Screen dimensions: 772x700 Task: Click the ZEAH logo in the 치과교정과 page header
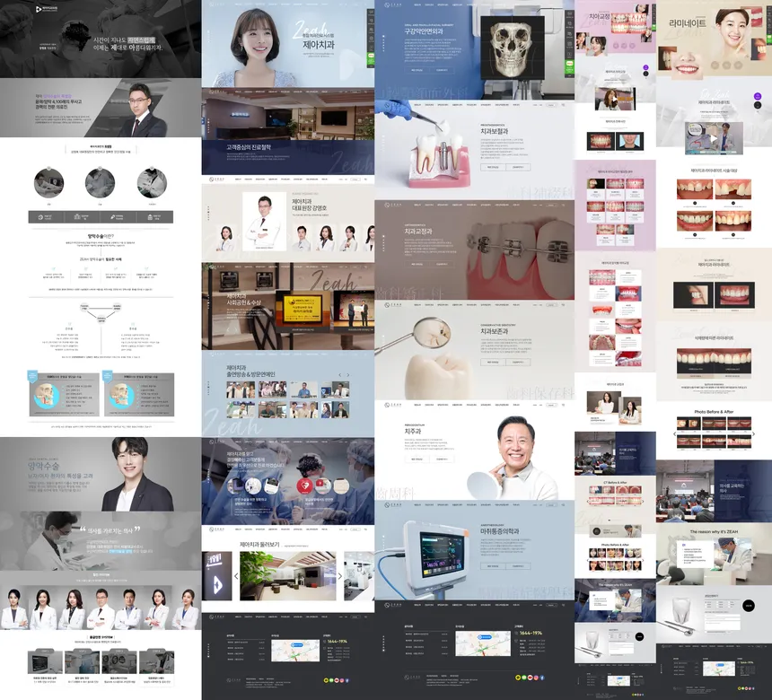coord(393,205)
